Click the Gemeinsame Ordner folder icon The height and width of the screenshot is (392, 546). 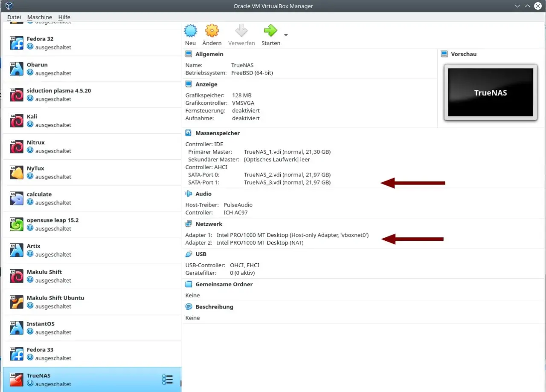coord(189,284)
